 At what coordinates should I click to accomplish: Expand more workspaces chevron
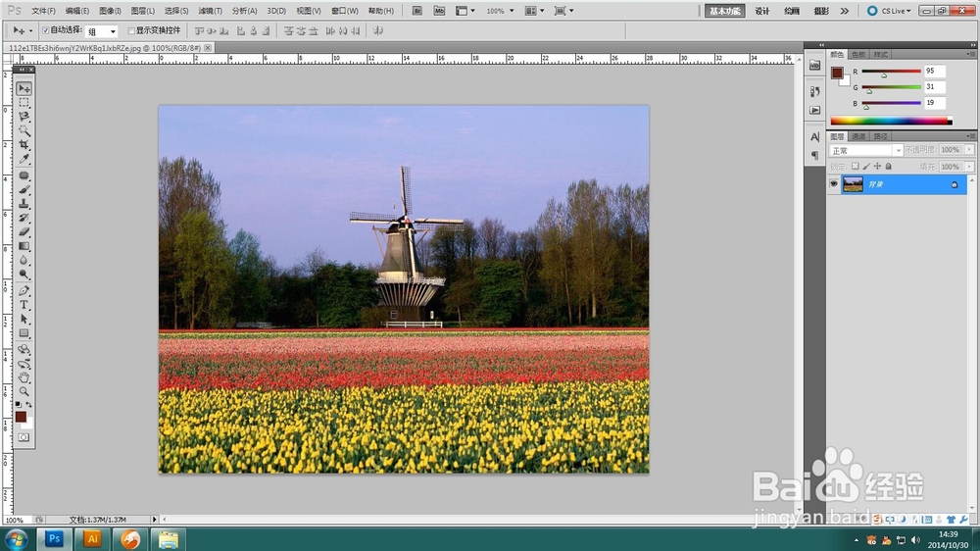point(845,11)
